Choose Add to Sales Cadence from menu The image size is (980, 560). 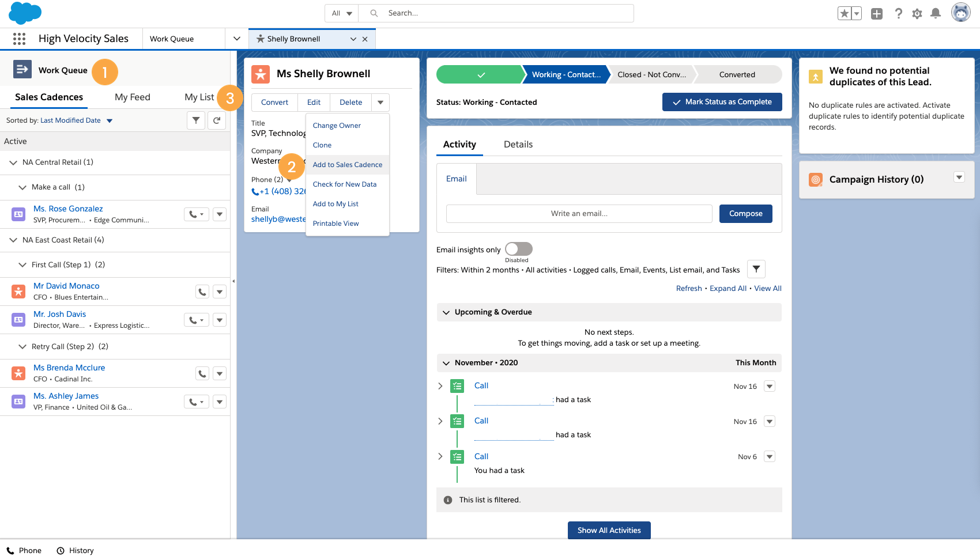[x=348, y=165]
